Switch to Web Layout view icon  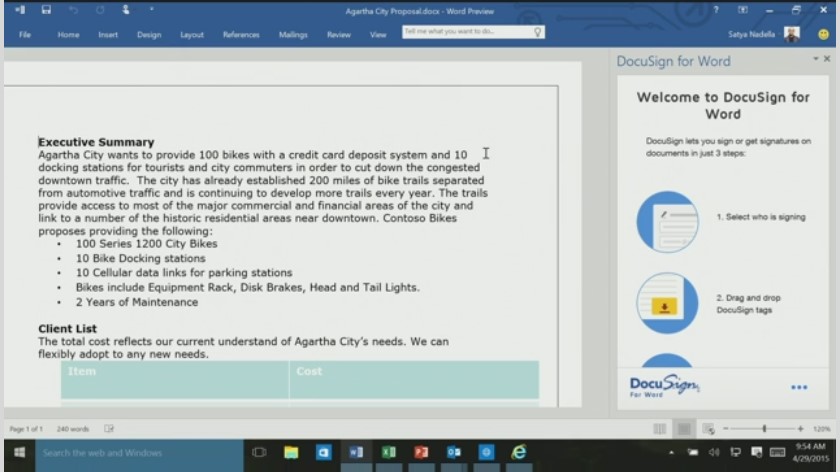pos(708,429)
